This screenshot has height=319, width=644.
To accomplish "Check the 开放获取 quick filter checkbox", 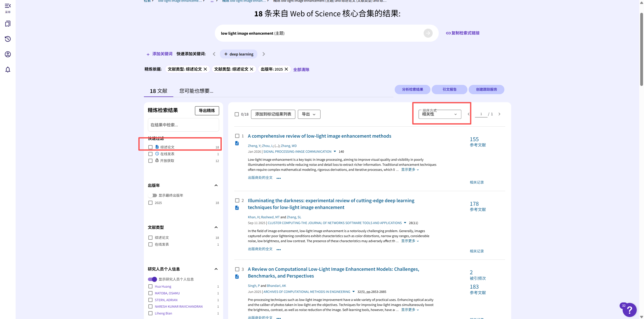I will (x=150, y=161).
